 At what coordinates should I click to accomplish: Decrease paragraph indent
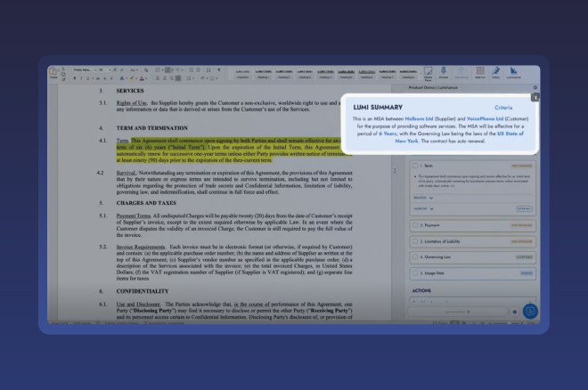pyautogui.click(x=191, y=70)
